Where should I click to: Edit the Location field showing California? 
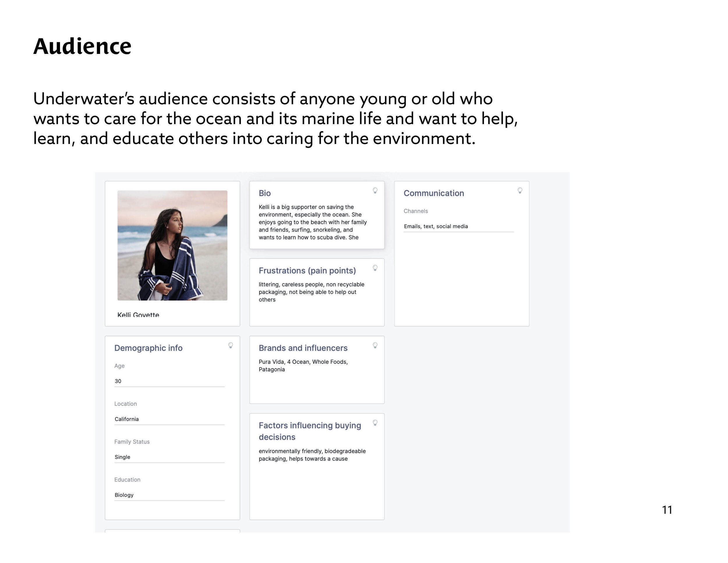click(x=169, y=419)
